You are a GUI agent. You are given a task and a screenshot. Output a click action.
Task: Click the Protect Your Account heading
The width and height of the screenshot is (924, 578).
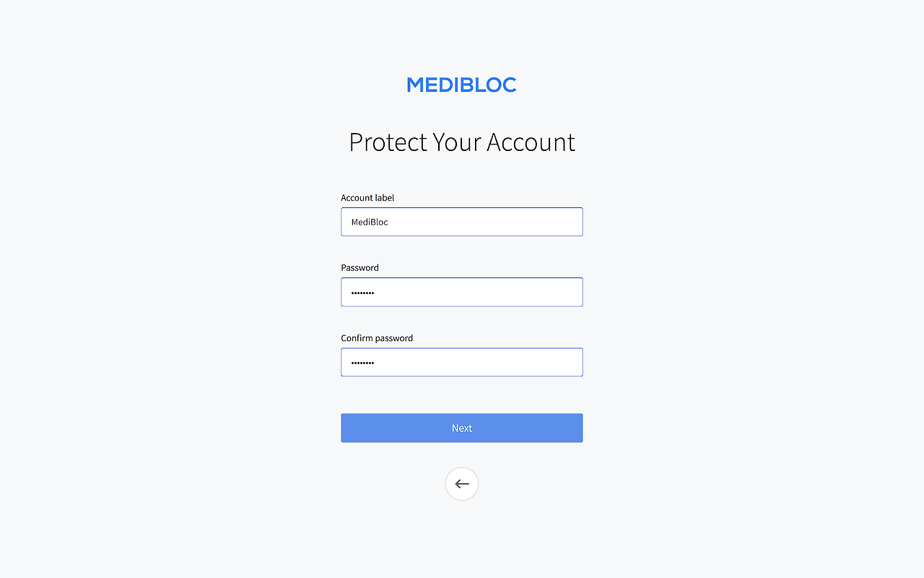[461, 142]
